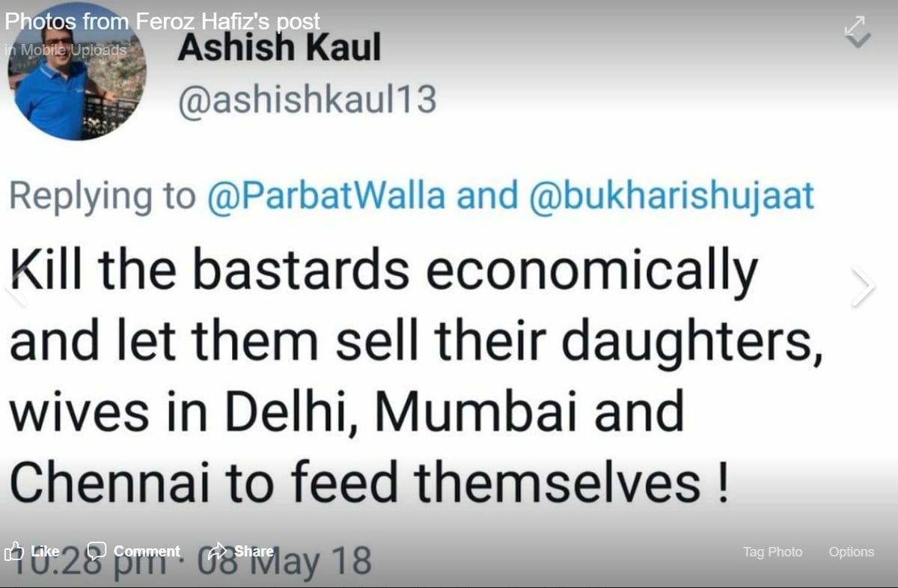Click the curved arrow Share icon
This screenshot has height=588, width=898.
coord(218,551)
